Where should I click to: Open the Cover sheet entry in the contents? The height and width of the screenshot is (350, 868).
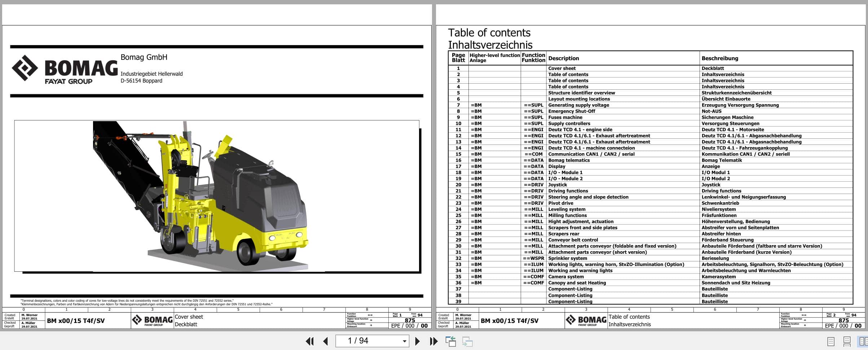(x=561, y=68)
